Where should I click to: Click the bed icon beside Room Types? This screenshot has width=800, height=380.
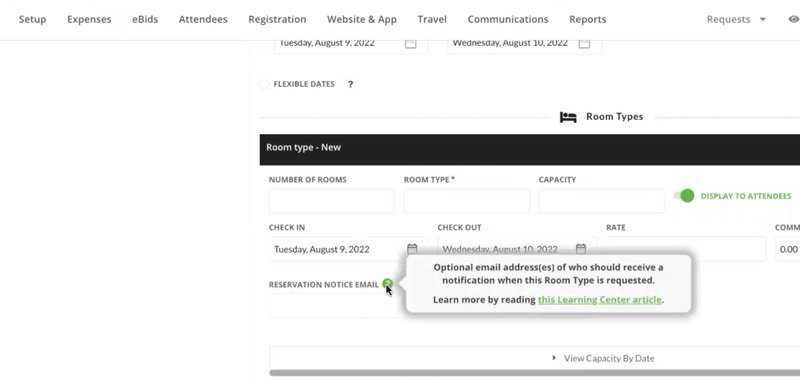click(568, 117)
